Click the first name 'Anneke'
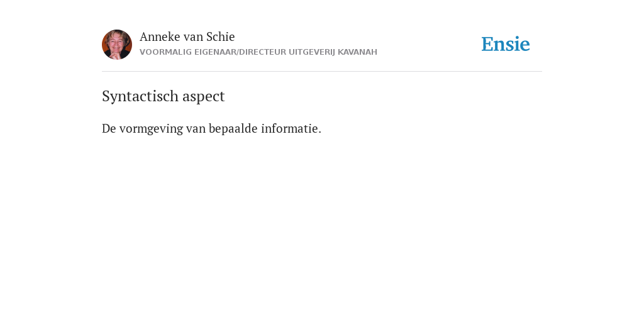644x322 pixels. coord(160,36)
